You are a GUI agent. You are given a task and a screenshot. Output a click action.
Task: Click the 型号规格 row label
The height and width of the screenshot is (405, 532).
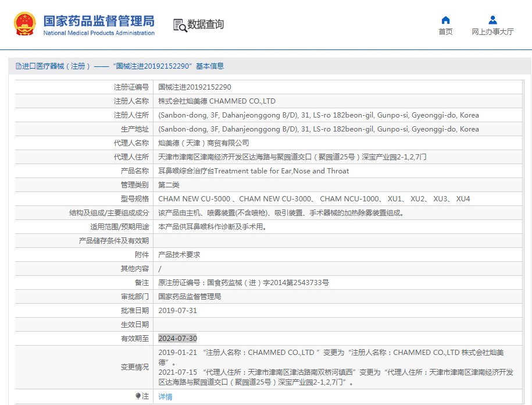pos(135,199)
